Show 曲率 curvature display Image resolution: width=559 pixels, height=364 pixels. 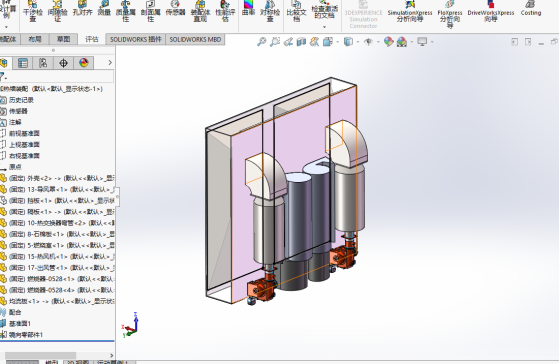(248, 9)
